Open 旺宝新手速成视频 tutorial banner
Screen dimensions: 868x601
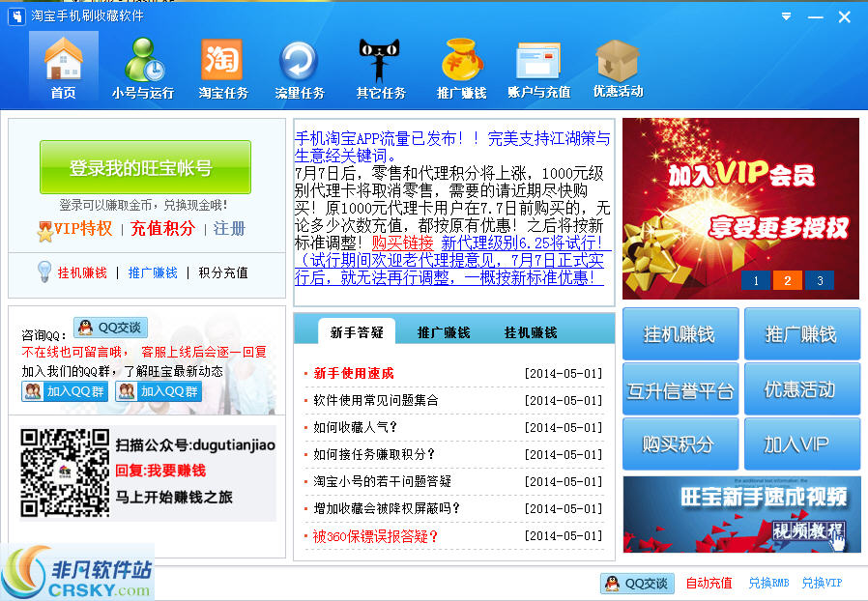point(741,515)
